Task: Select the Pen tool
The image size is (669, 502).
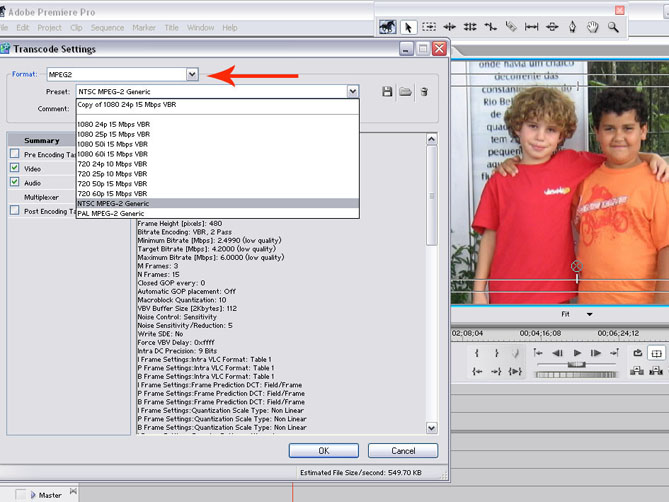Action: coord(573,28)
